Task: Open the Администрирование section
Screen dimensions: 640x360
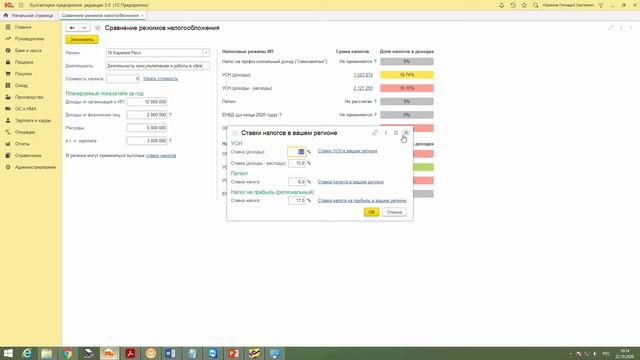Action: click(x=35, y=167)
